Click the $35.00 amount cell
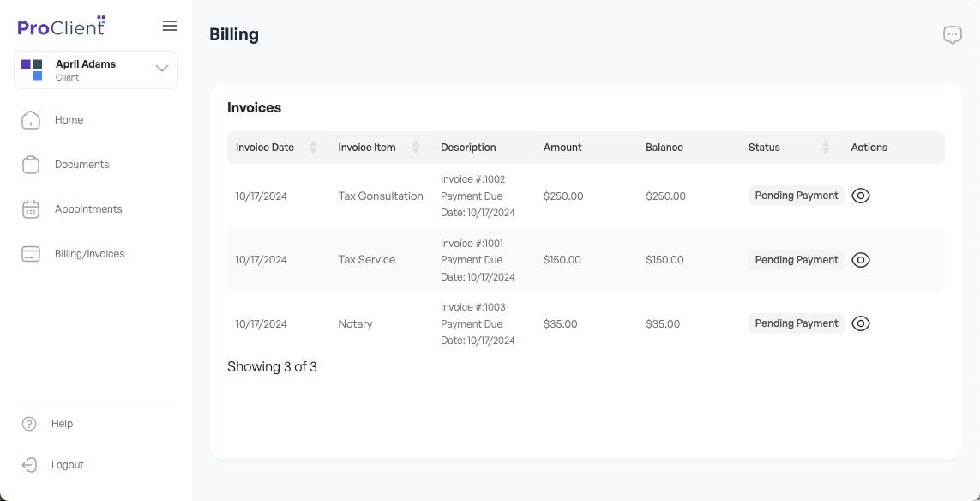 (x=560, y=324)
